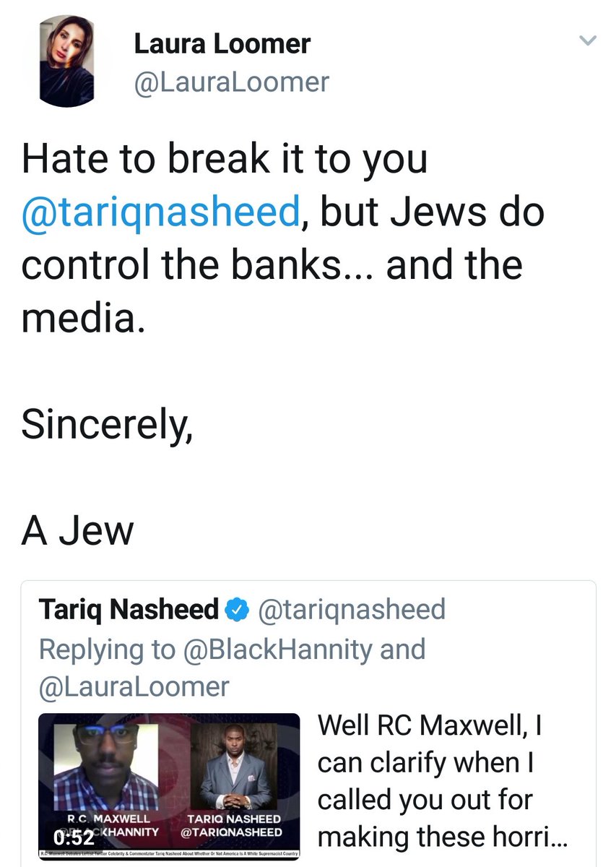The height and width of the screenshot is (867, 616).
Task: Open the tweet options chevron menu
Action: 589,42
